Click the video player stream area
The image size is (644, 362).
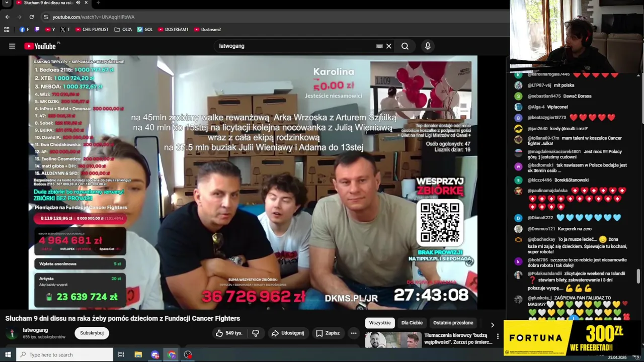point(253,182)
